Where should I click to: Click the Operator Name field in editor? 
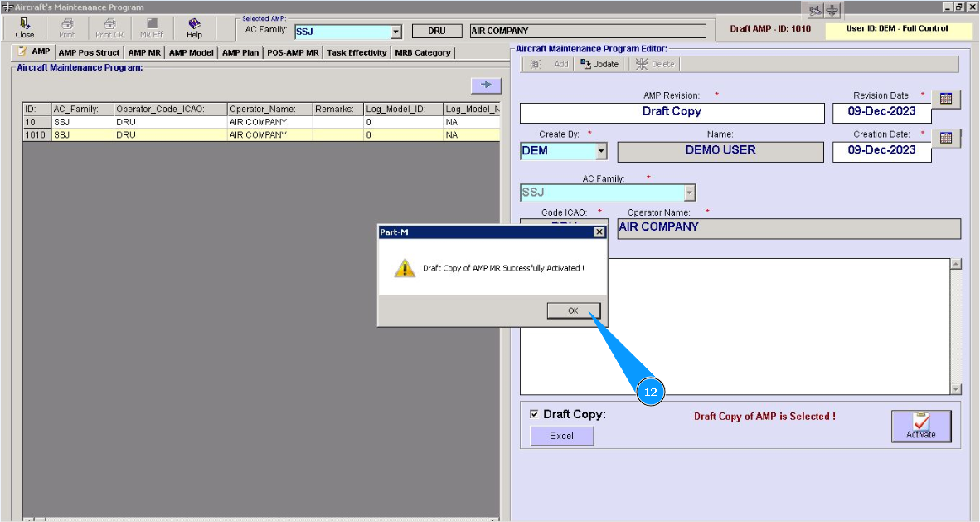click(788, 228)
